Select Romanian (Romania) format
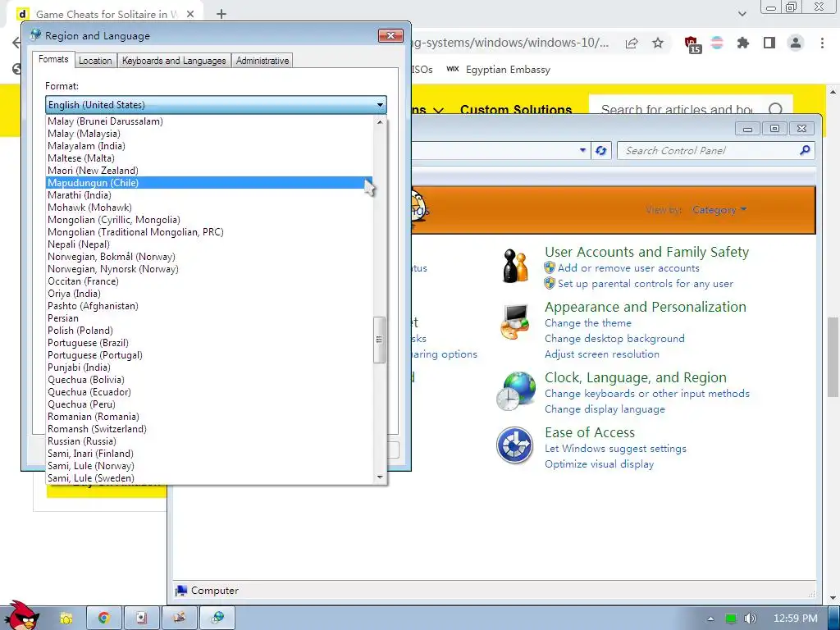Screen dimensions: 840x630 coord(209,417)
